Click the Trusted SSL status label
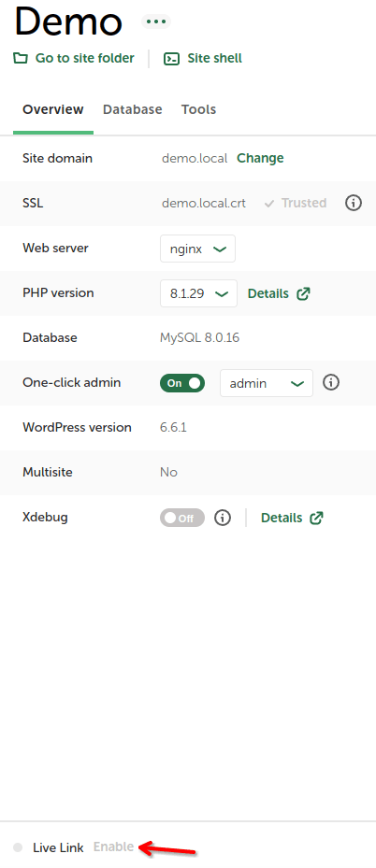 (x=296, y=203)
